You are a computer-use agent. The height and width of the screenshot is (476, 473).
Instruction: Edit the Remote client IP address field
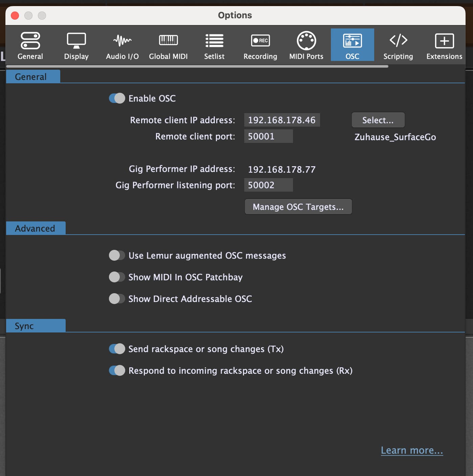tap(282, 120)
